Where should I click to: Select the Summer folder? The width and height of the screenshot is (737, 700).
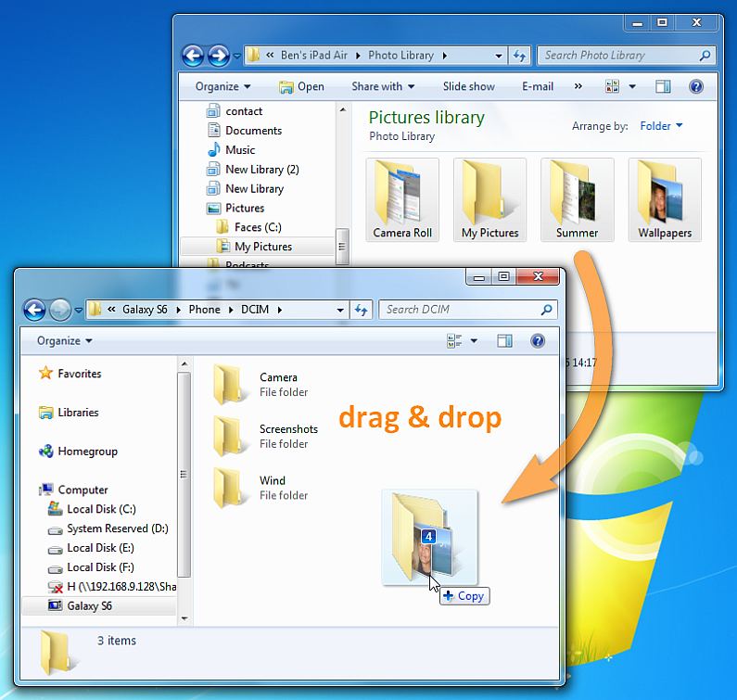577,199
